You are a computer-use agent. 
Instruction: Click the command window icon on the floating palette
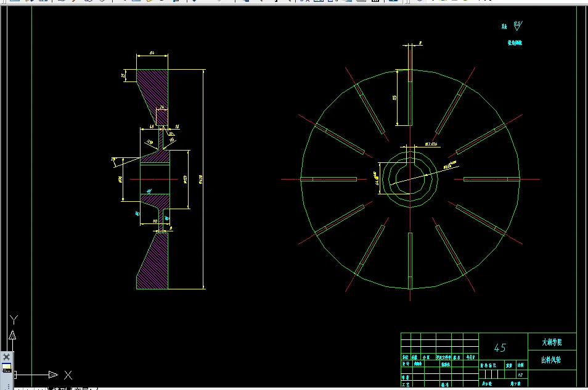pos(7,368)
